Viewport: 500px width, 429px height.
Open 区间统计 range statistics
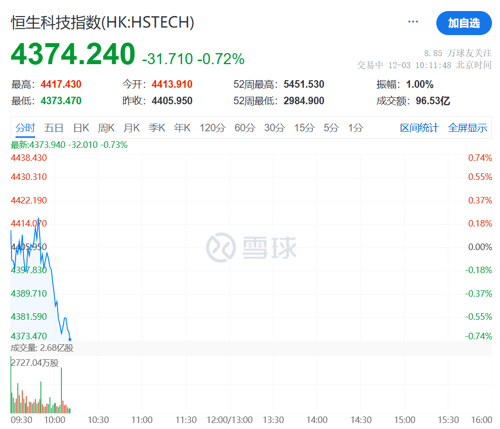(419, 128)
